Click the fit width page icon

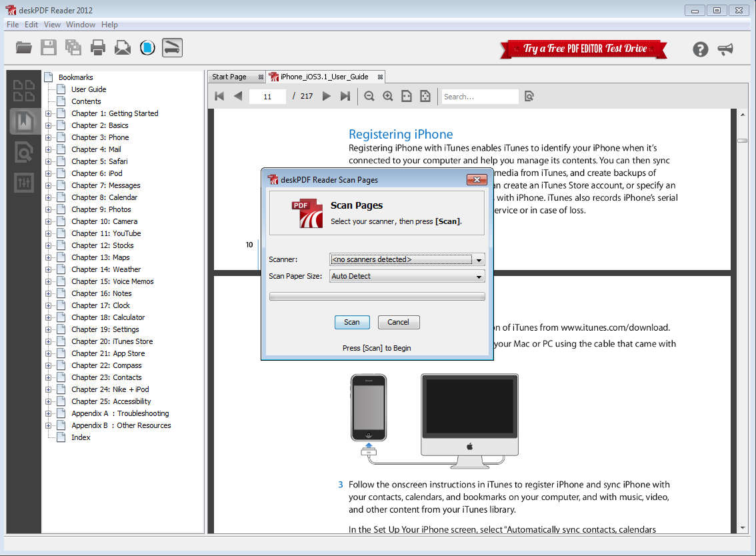click(407, 97)
